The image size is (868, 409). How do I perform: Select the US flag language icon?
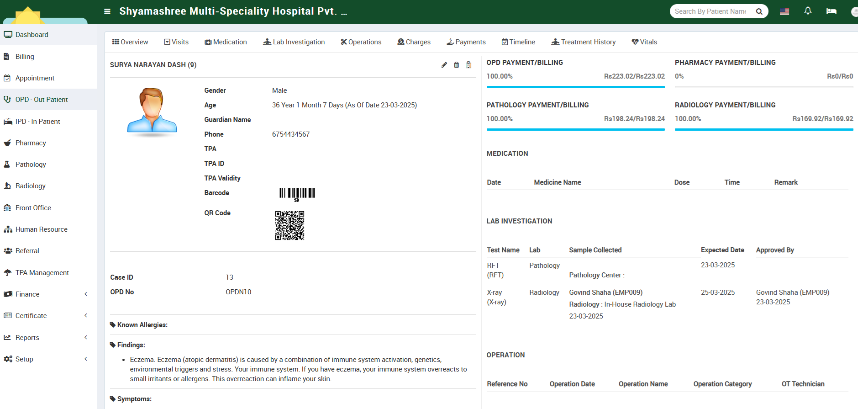(784, 11)
